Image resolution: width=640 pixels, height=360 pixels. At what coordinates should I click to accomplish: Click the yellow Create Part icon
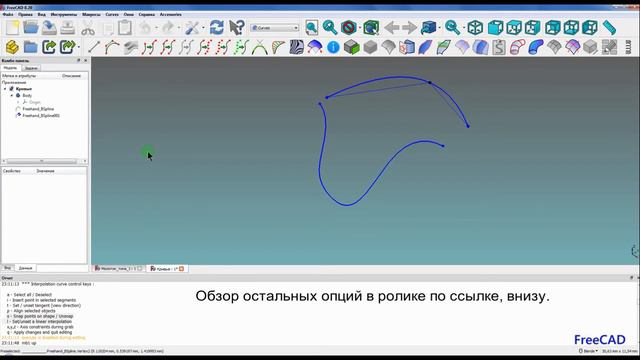click(x=12, y=47)
